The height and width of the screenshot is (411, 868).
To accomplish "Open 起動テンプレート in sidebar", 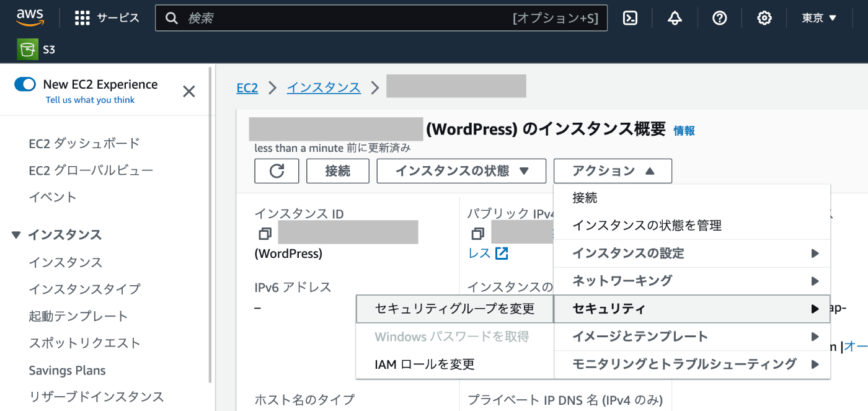I will pos(78,316).
